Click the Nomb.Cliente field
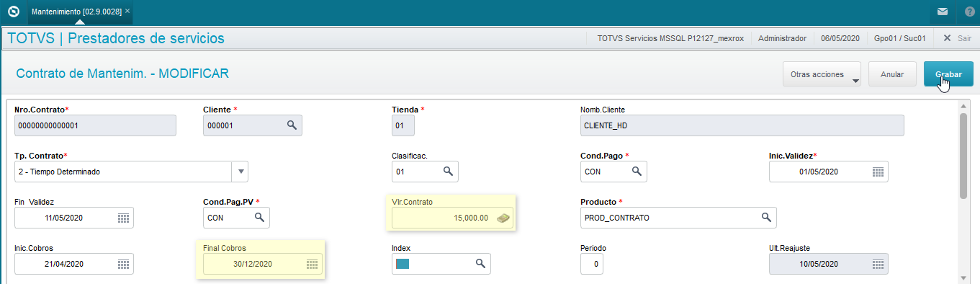 pyautogui.click(x=742, y=125)
